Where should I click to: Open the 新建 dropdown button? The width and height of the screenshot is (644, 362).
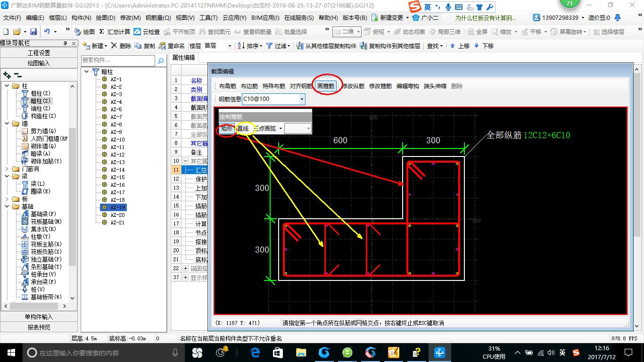95,46
